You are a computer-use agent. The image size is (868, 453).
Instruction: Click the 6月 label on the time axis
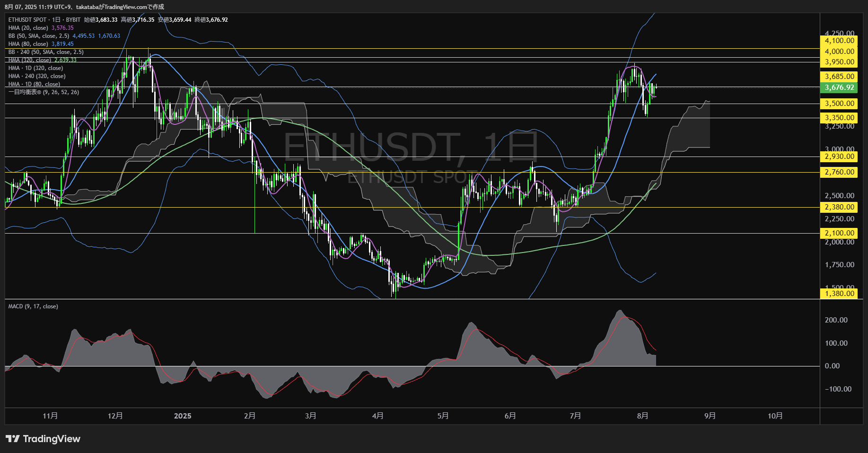click(x=510, y=416)
